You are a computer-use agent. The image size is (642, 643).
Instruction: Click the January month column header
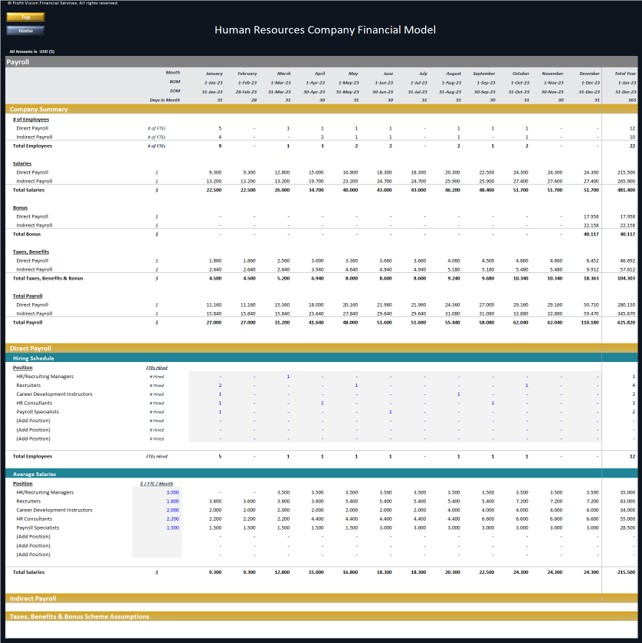click(x=214, y=73)
